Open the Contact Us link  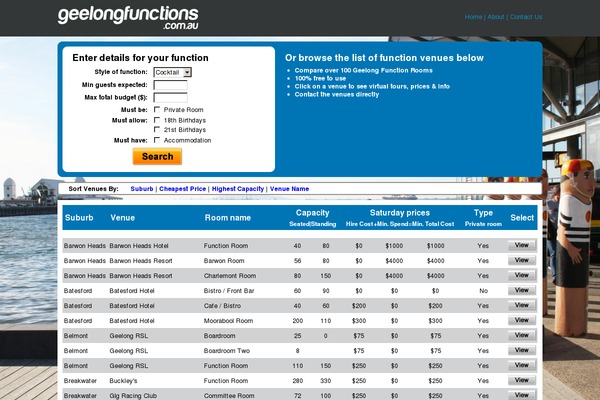(526, 17)
